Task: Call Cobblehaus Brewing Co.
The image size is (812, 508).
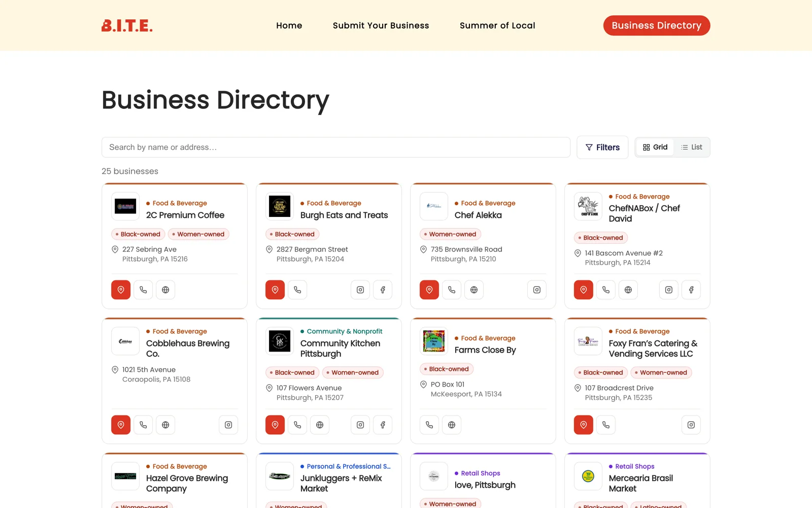Action: coord(143,425)
